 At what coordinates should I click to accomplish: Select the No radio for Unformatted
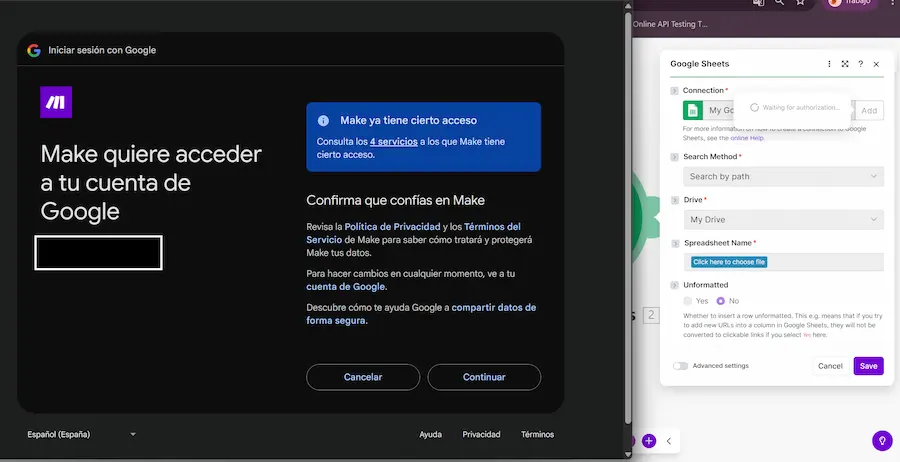720,301
